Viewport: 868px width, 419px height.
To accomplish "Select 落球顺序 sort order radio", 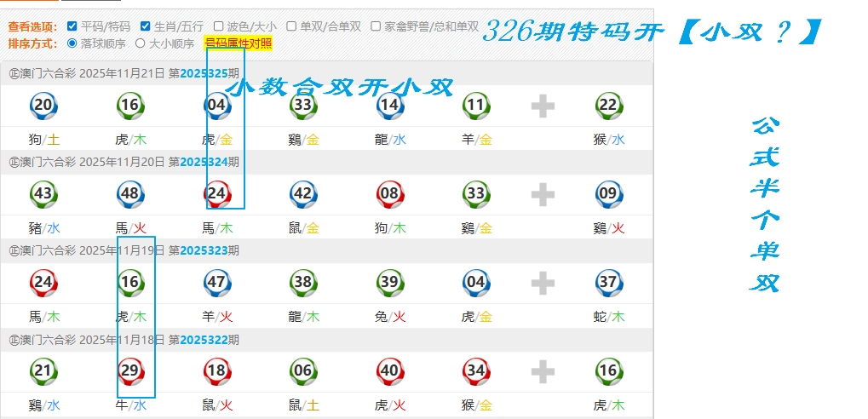I will [72, 43].
